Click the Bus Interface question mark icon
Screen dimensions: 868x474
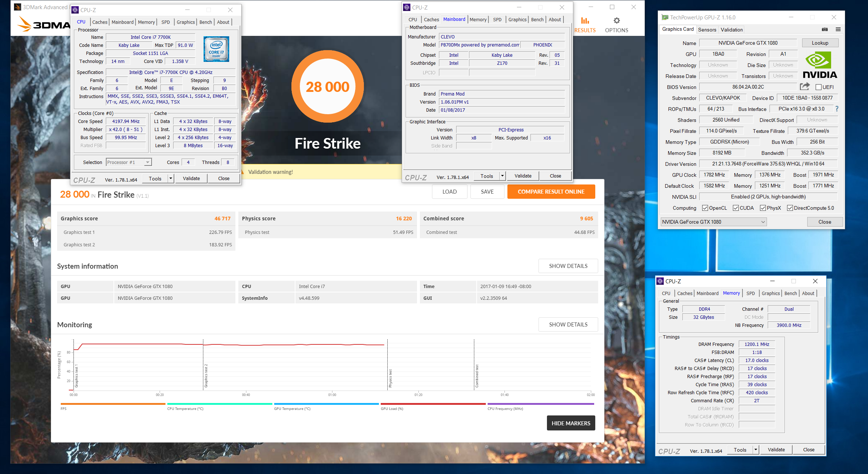837,109
